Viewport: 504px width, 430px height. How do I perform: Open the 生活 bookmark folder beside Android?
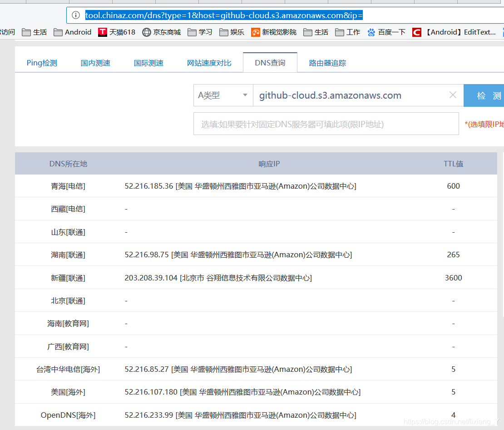(x=35, y=32)
